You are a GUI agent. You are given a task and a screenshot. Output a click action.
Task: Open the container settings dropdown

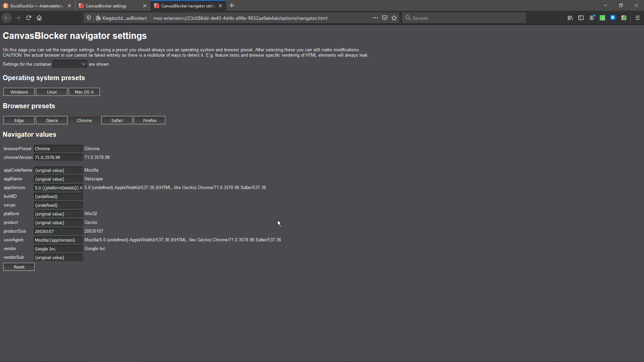pos(70,64)
